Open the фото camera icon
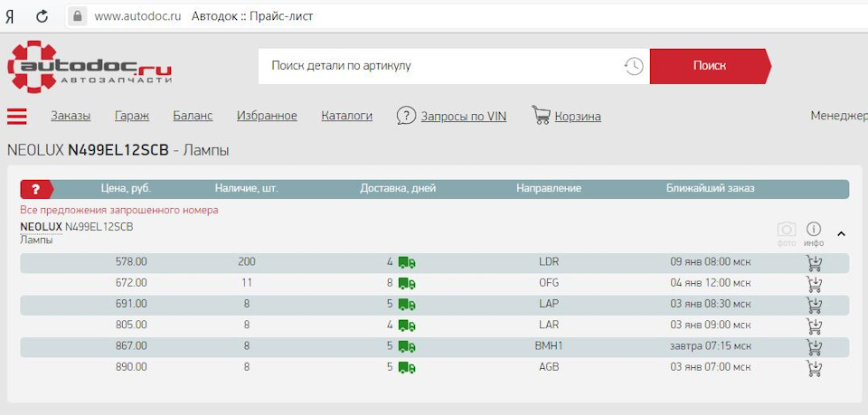The height and width of the screenshot is (415, 868). (787, 229)
